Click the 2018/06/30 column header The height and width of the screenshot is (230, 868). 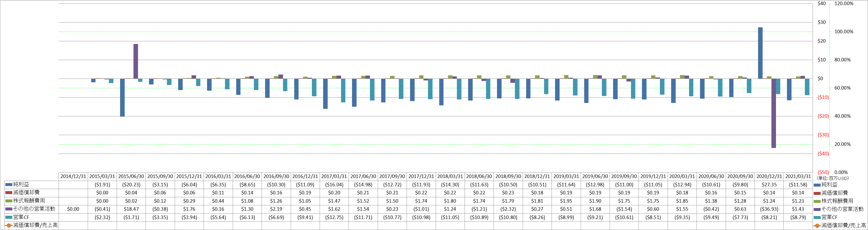(x=479, y=176)
